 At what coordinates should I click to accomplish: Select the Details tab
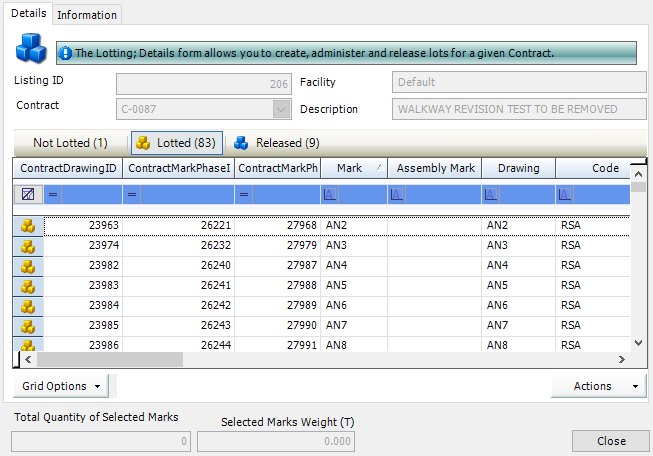click(28, 14)
